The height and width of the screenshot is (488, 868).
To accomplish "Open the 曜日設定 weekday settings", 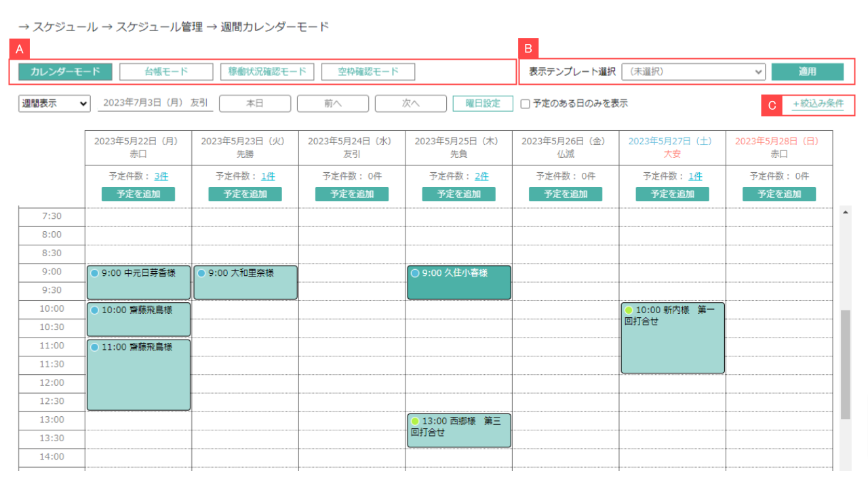I will point(484,103).
